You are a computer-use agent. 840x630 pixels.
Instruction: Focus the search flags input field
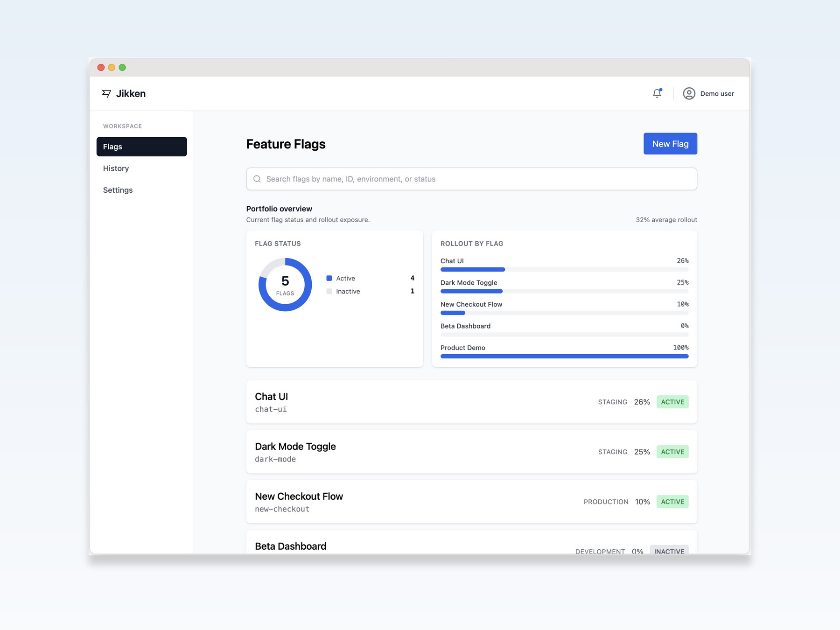(471, 179)
